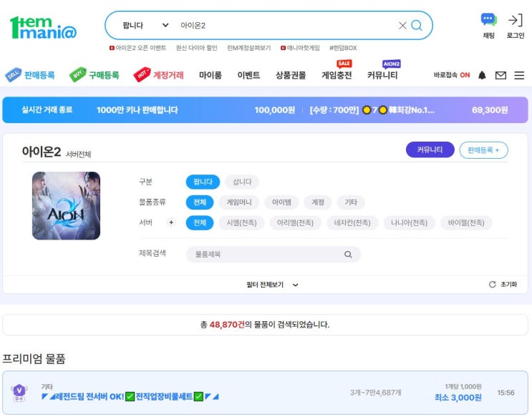Click the 최소 3,000원 price text
This screenshot has height=417, width=532.
coord(458,398)
